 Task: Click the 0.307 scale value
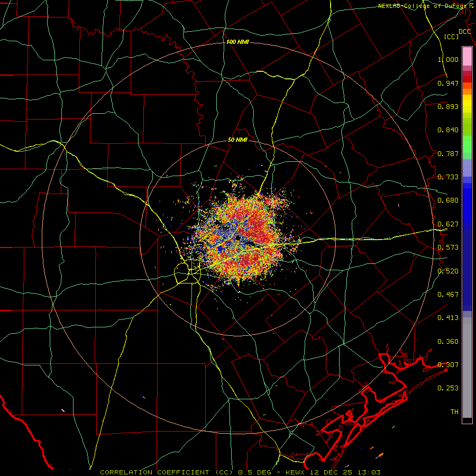[448, 365]
